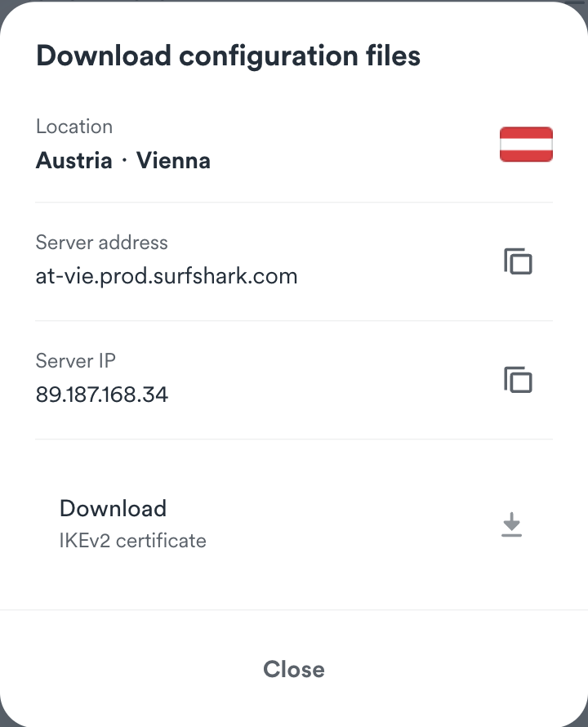Copy the Surfshark server address
The height and width of the screenshot is (727, 588).
point(518,262)
